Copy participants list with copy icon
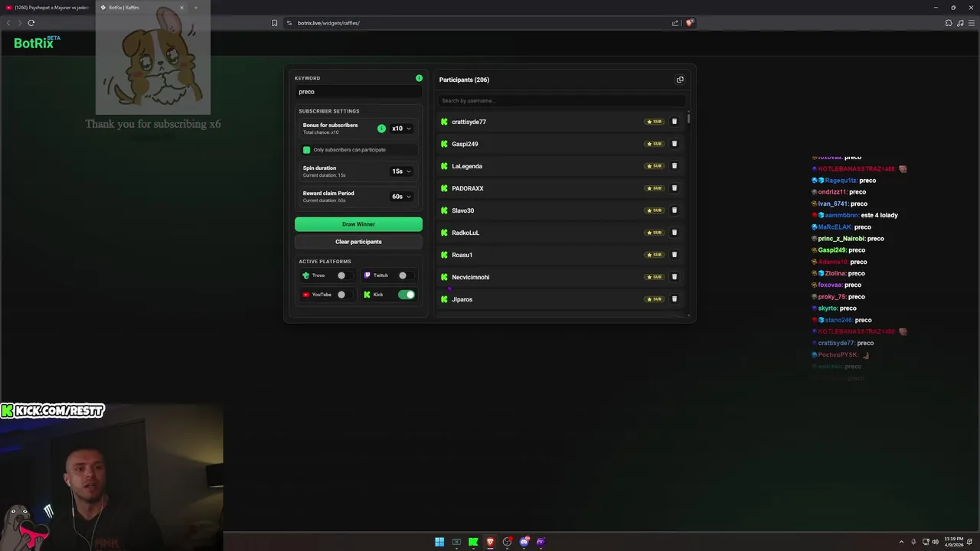Screen dimensions: 980x551 coord(680,80)
